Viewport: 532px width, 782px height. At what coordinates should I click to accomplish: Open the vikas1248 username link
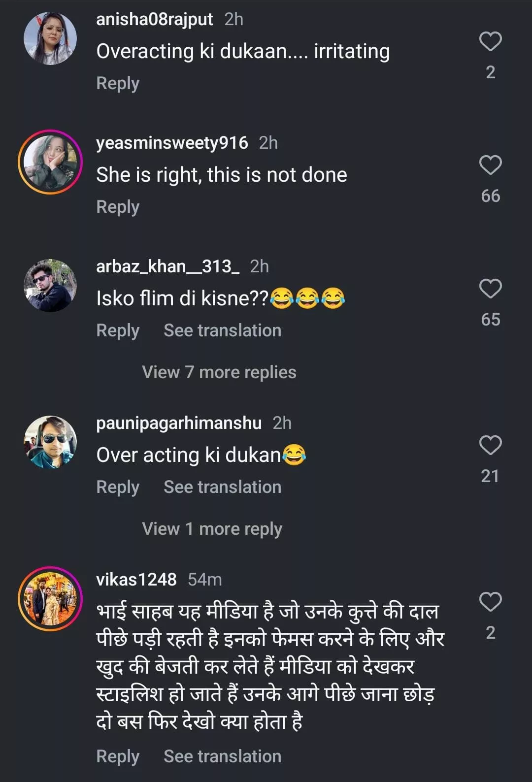(136, 580)
